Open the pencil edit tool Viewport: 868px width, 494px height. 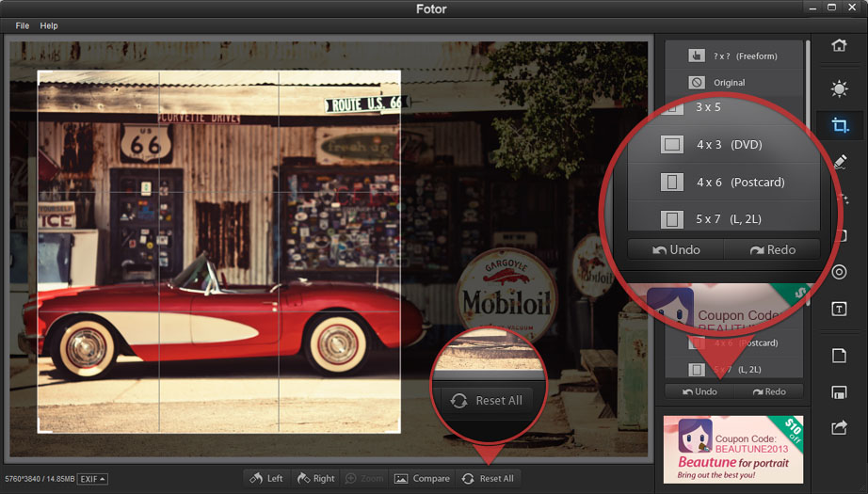click(839, 162)
